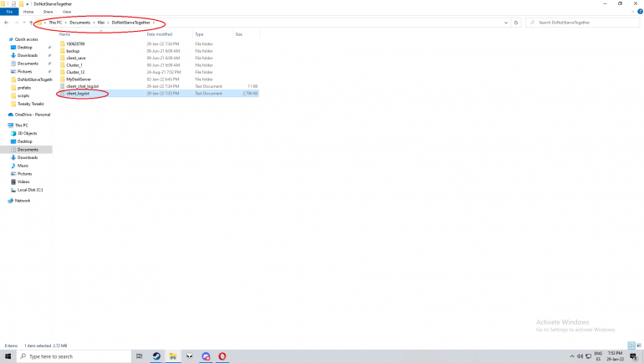Click 'Documents' in the address breadcrumb
Screen dimensions: 644x363
pos(79,23)
